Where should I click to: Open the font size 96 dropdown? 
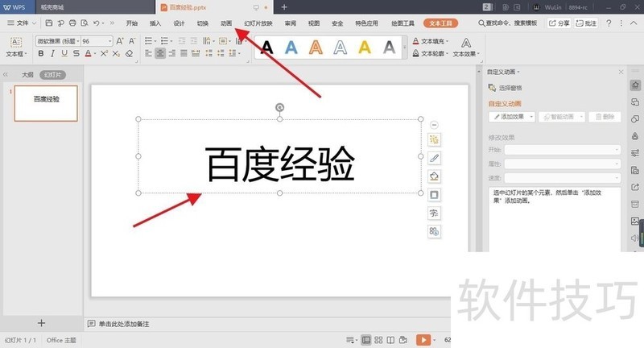pyautogui.click(x=109, y=41)
